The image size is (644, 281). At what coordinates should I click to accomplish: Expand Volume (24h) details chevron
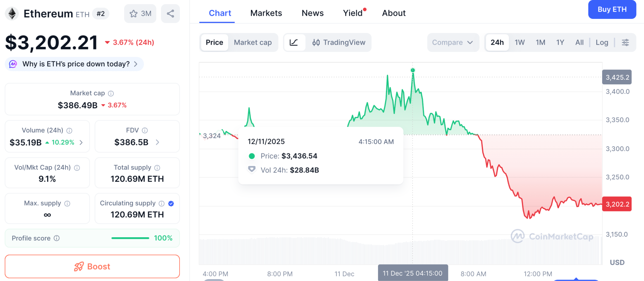point(81,143)
